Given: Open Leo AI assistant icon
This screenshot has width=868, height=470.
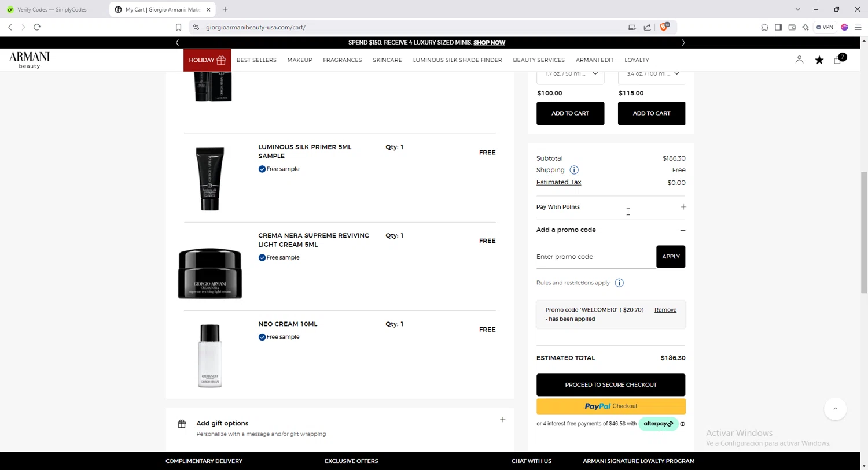Looking at the screenshot, I should (805, 27).
